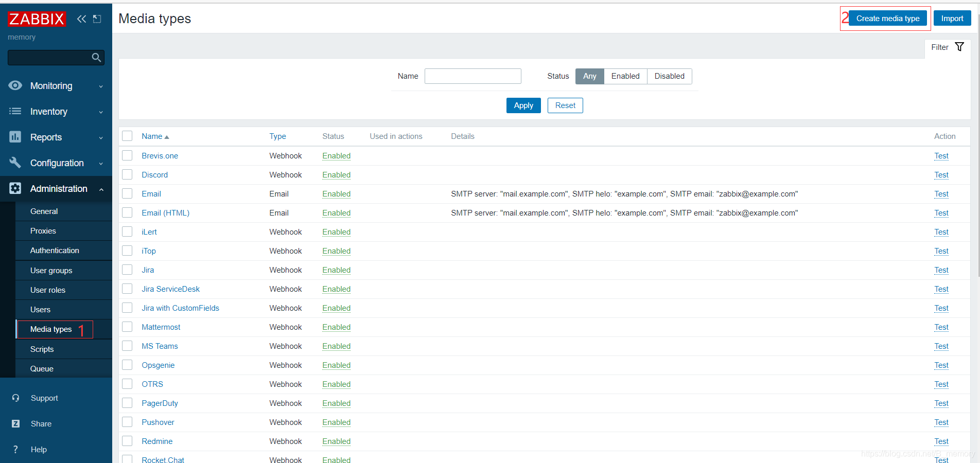
Task: Click Test for the Pushover row
Action: (941, 422)
